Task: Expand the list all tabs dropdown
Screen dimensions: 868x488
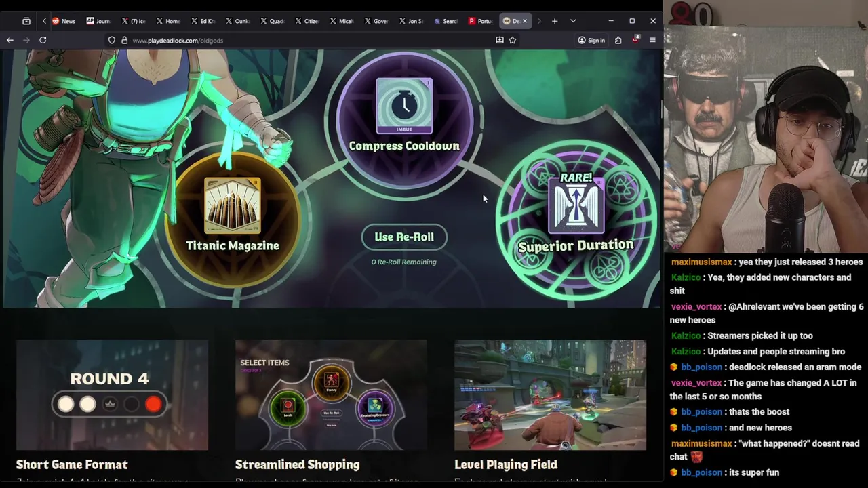Action: point(573,21)
